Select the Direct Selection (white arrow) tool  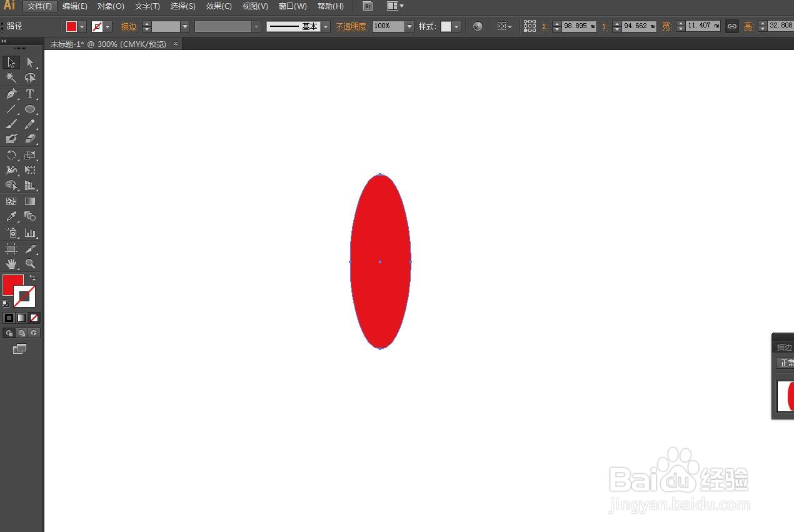tap(30, 63)
